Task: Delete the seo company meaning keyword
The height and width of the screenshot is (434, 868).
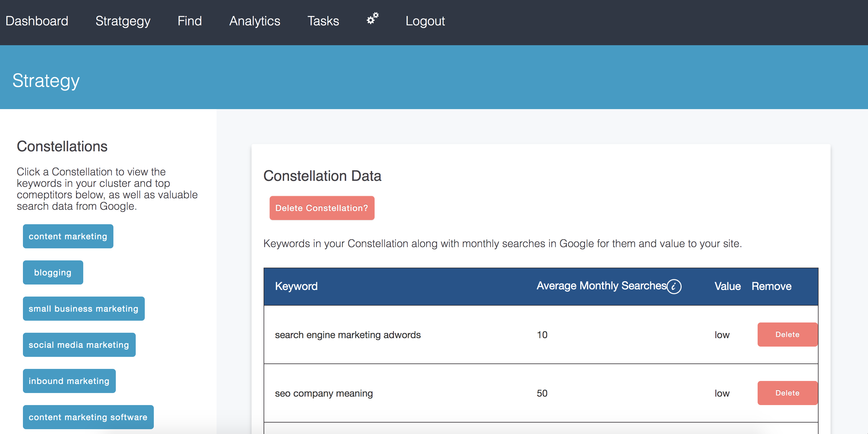Action: point(787,393)
